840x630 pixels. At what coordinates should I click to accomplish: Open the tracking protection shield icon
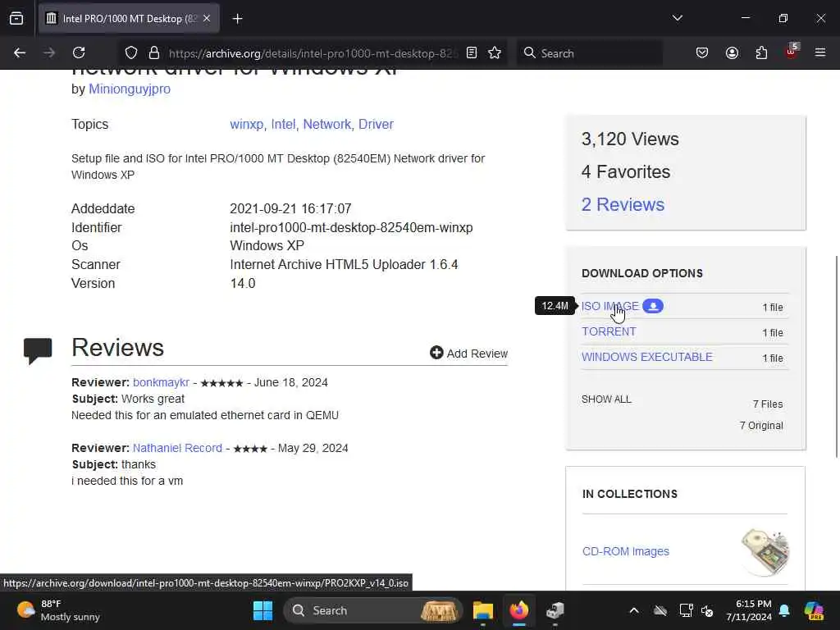click(131, 53)
